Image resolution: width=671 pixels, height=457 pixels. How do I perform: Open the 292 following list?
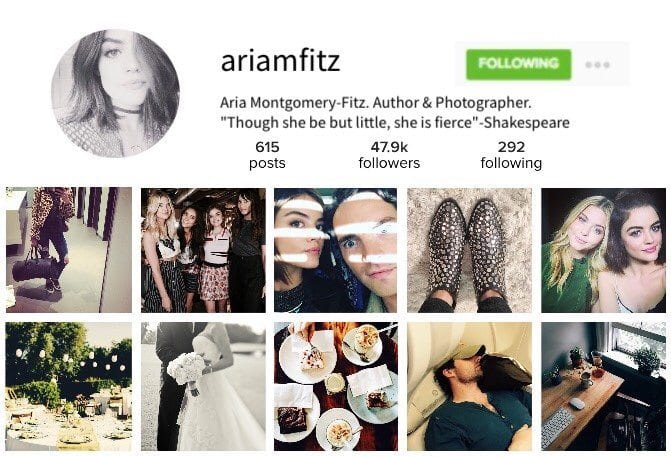pos(511,155)
